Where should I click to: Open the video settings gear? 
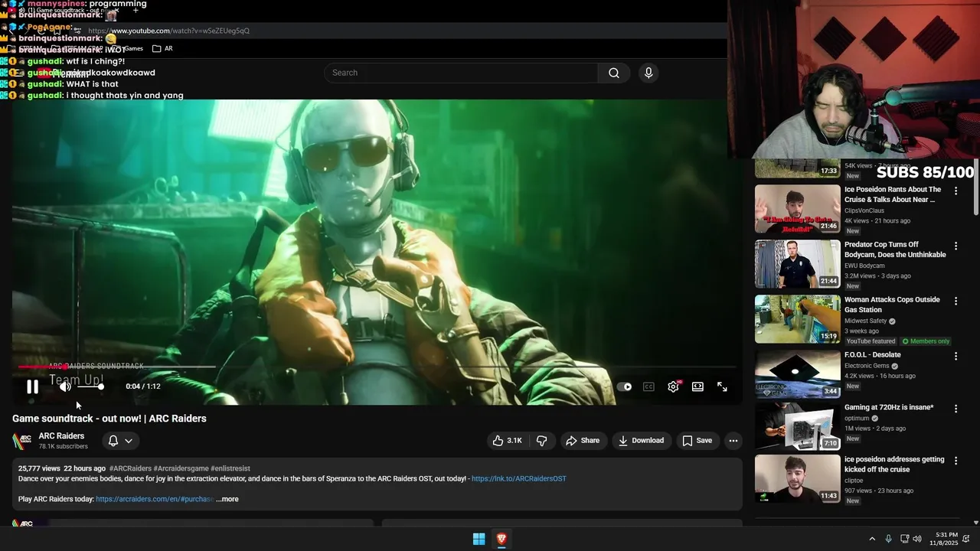(673, 386)
